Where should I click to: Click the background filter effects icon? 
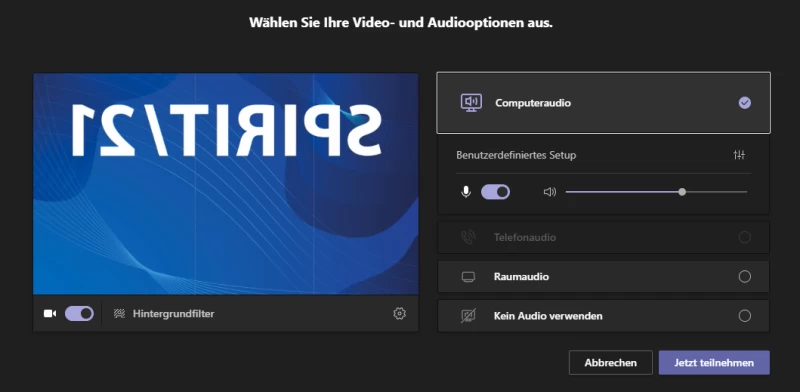tap(119, 313)
